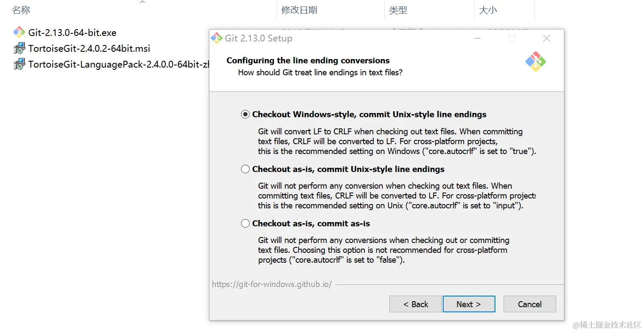The height and width of the screenshot is (332, 644).
Task: Sort files by the 类型 column header
Action: [398, 10]
